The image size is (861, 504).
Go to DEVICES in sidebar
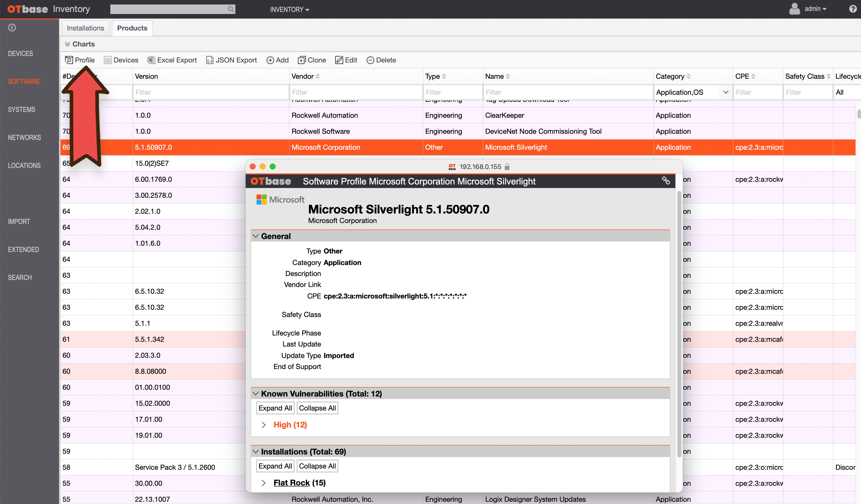tap(21, 53)
